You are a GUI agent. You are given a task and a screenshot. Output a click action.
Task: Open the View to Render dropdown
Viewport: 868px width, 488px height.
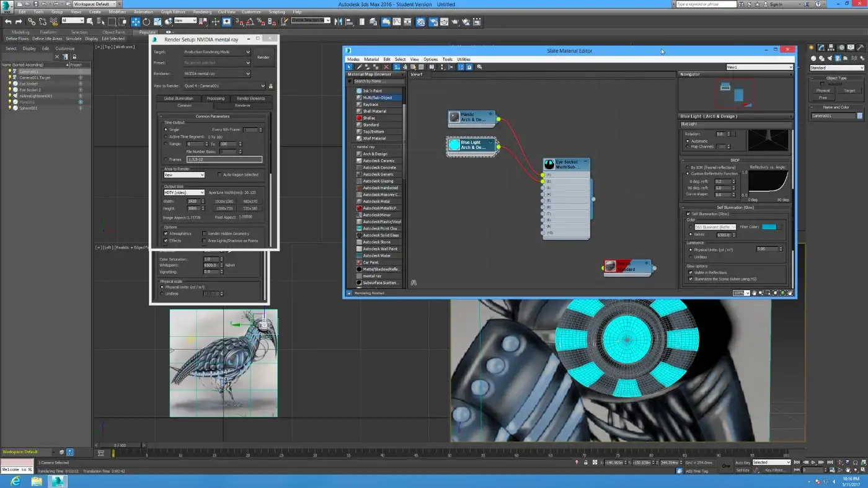pos(224,86)
